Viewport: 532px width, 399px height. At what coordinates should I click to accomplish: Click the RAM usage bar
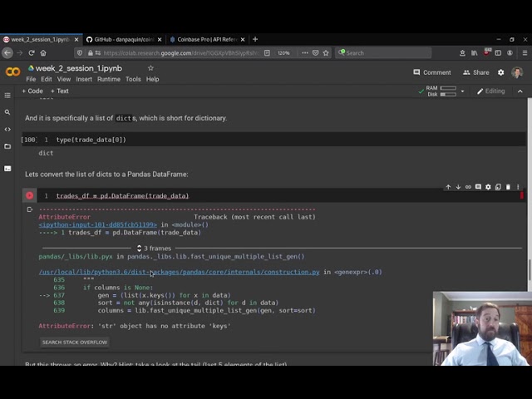448,88
